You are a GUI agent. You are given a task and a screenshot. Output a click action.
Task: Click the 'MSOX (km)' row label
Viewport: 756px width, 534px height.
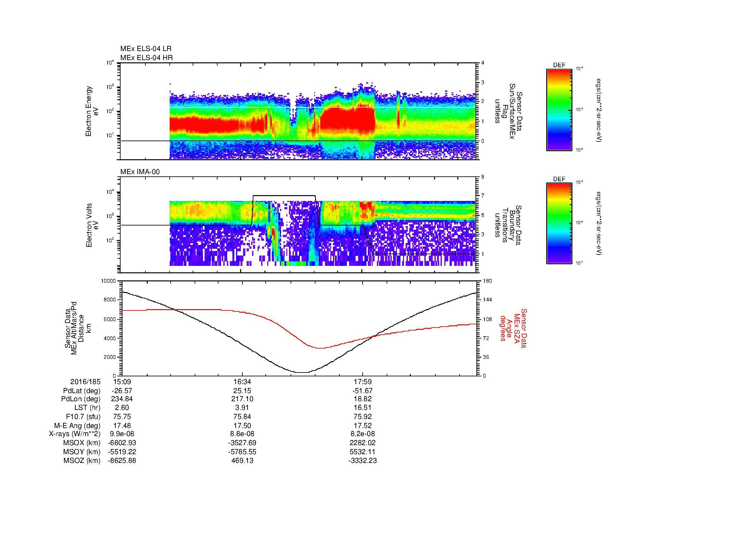[x=82, y=443]
